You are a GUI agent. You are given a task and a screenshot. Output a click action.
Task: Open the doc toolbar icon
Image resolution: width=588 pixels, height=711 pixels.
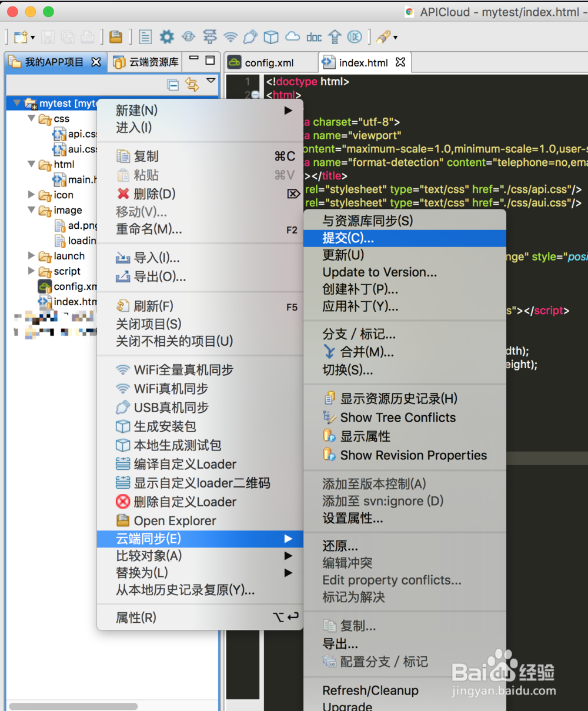314,37
